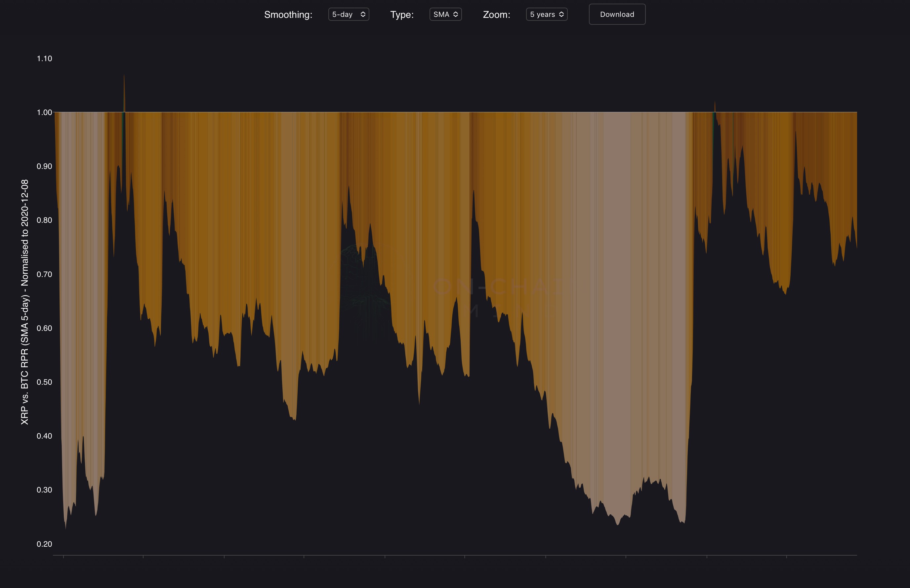Click the up-down chevron in Smoothing selector
Image resolution: width=910 pixels, height=588 pixels.
[x=363, y=15]
